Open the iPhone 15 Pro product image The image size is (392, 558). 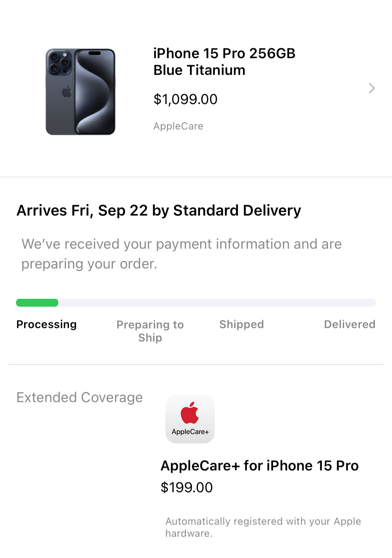click(x=80, y=92)
